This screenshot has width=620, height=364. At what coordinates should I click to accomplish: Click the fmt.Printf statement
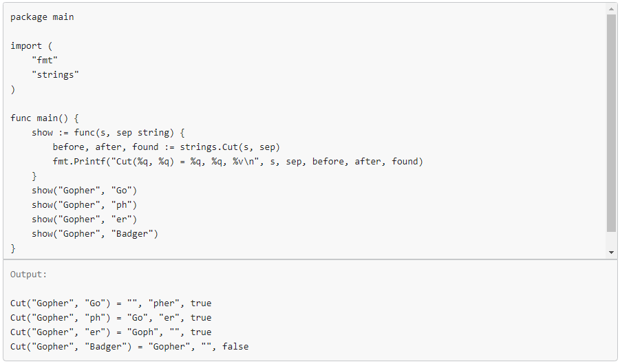pyautogui.click(x=237, y=162)
